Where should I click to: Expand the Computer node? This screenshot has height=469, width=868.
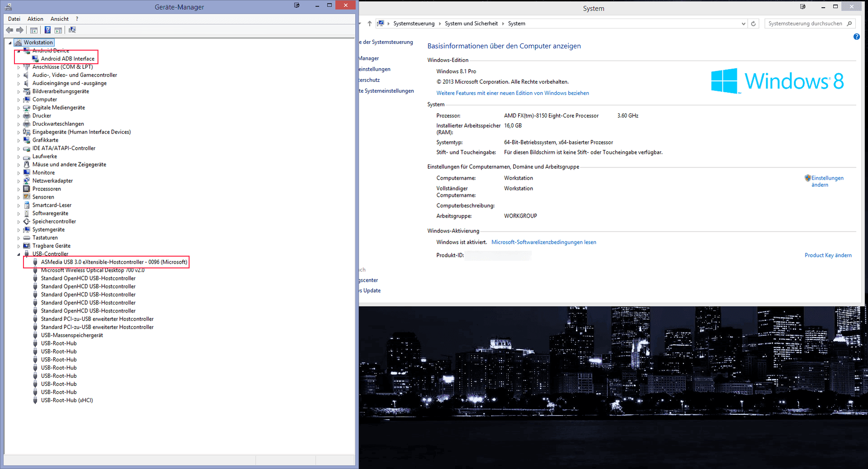point(19,100)
